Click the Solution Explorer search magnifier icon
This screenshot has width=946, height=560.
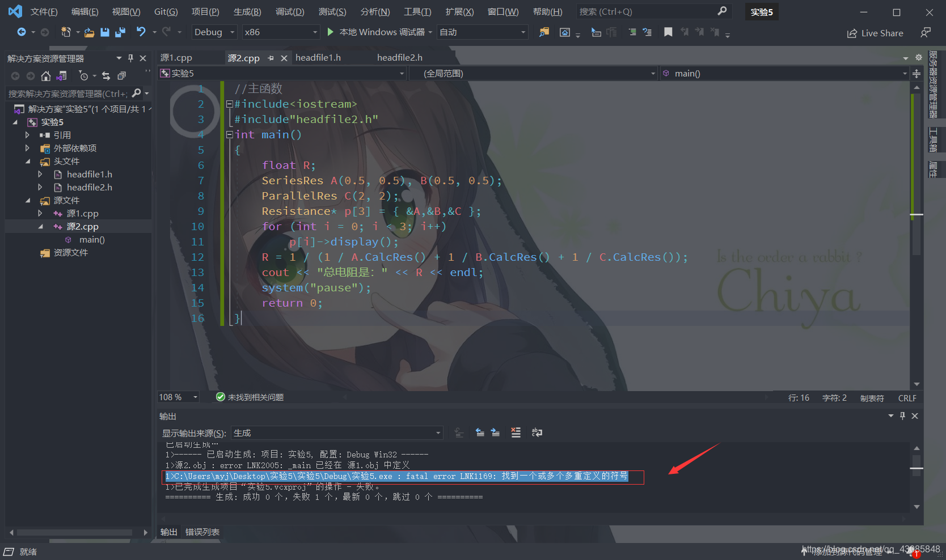coord(136,93)
